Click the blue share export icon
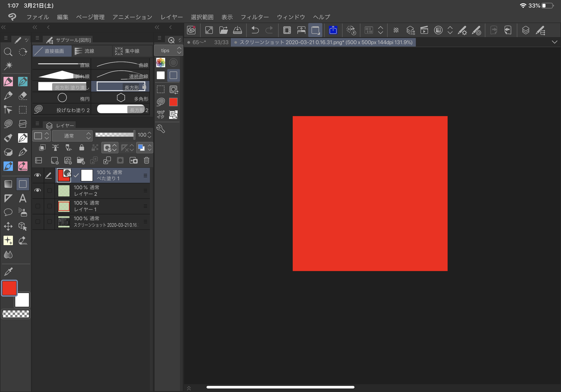This screenshot has height=392, width=561. [x=333, y=30]
